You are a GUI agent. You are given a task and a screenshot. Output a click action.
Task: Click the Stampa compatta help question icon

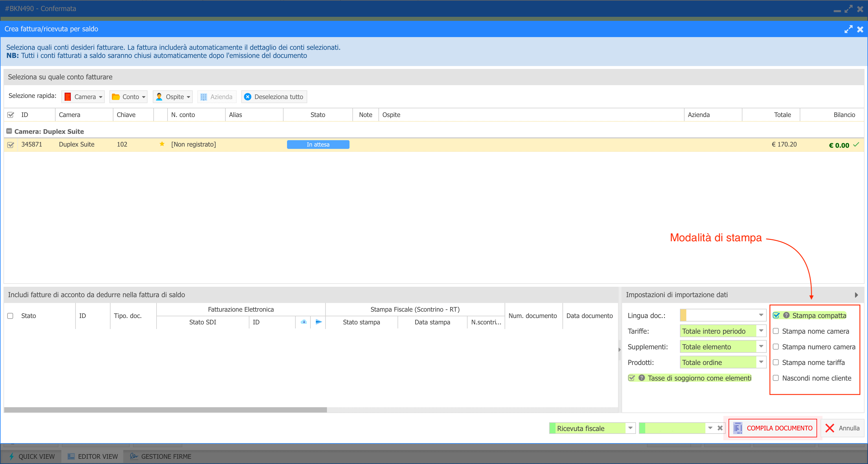coord(786,315)
